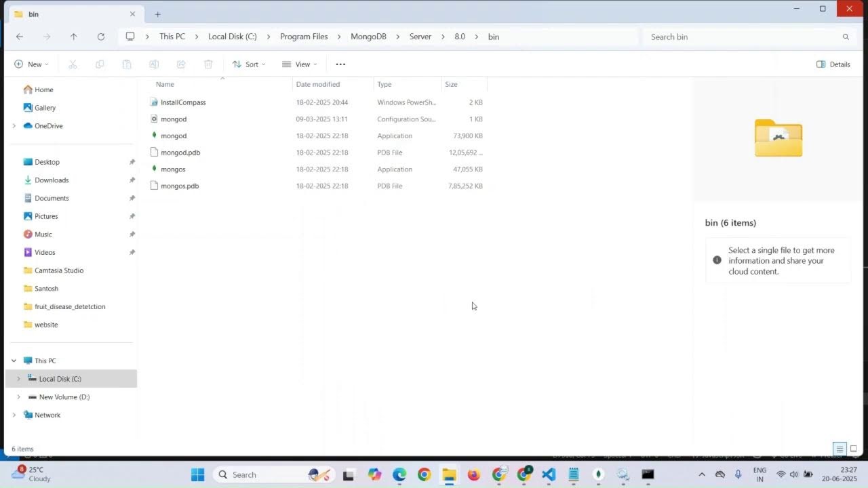Image resolution: width=868 pixels, height=488 pixels.
Task: Navigate to MongoDB in address bar
Action: (x=368, y=37)
